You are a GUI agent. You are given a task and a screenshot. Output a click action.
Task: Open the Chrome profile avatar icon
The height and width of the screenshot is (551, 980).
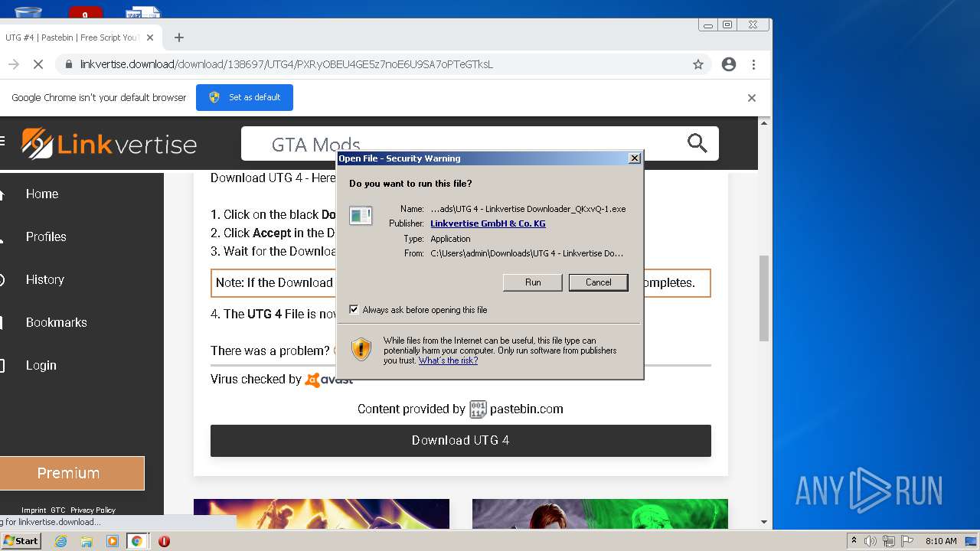729,64
